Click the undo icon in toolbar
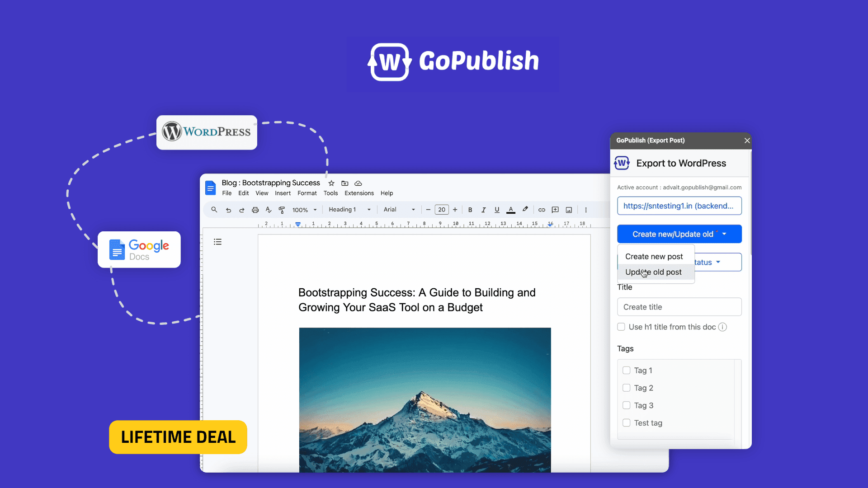 click(x=228, y=210)
